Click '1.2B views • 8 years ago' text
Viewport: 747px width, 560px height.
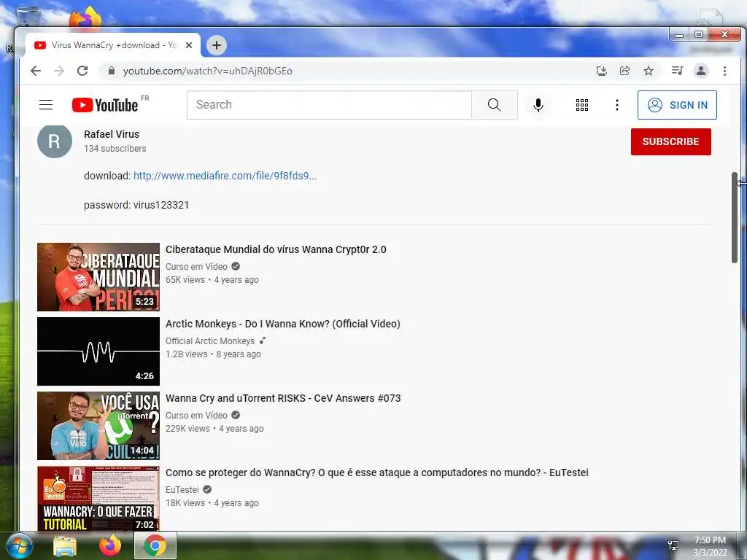(213, 354)
